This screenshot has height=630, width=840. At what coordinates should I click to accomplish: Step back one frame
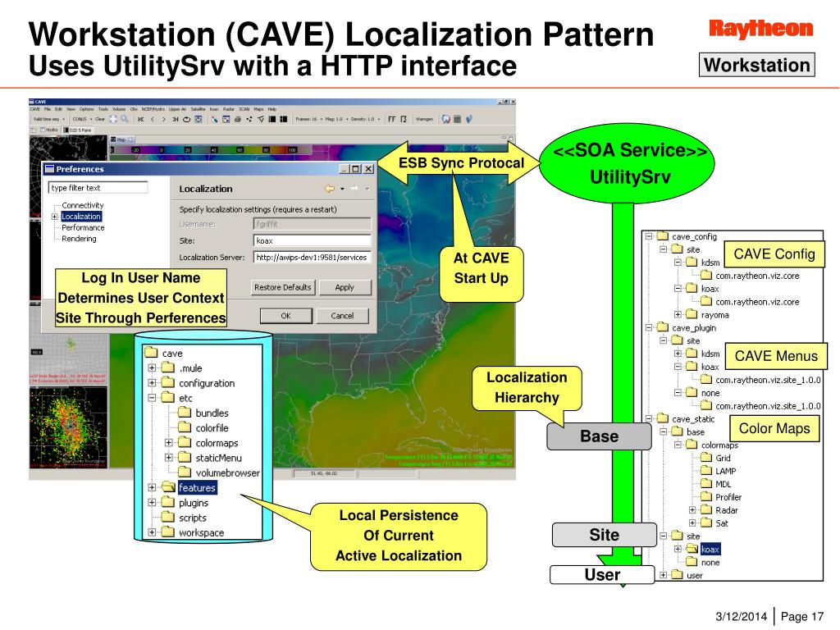point(152,119)
